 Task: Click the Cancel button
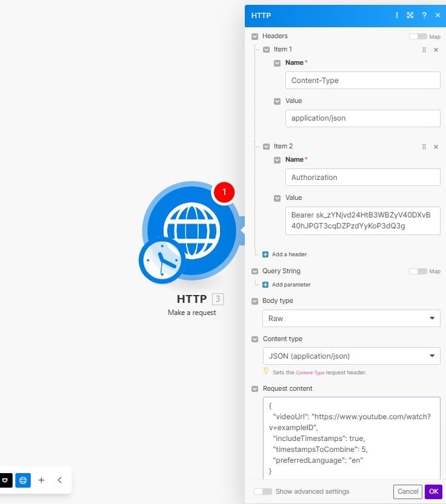tap(408, 491)
